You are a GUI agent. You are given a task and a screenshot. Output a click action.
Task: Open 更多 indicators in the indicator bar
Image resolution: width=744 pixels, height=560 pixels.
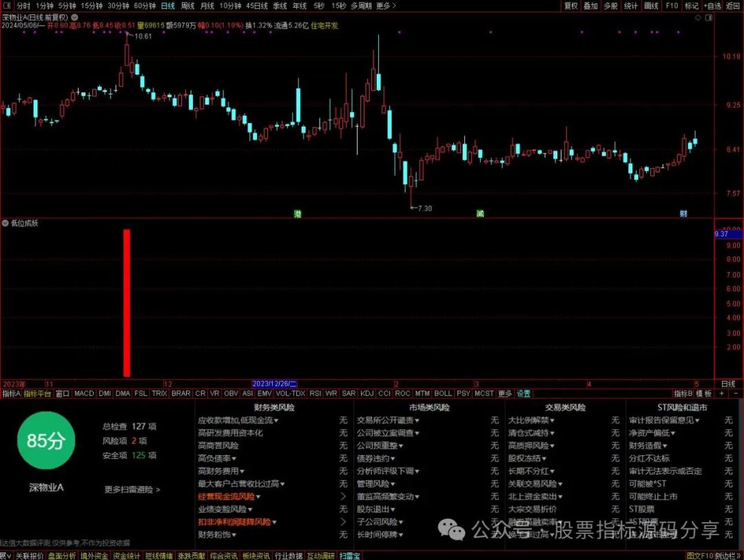(x=505, y=393)
